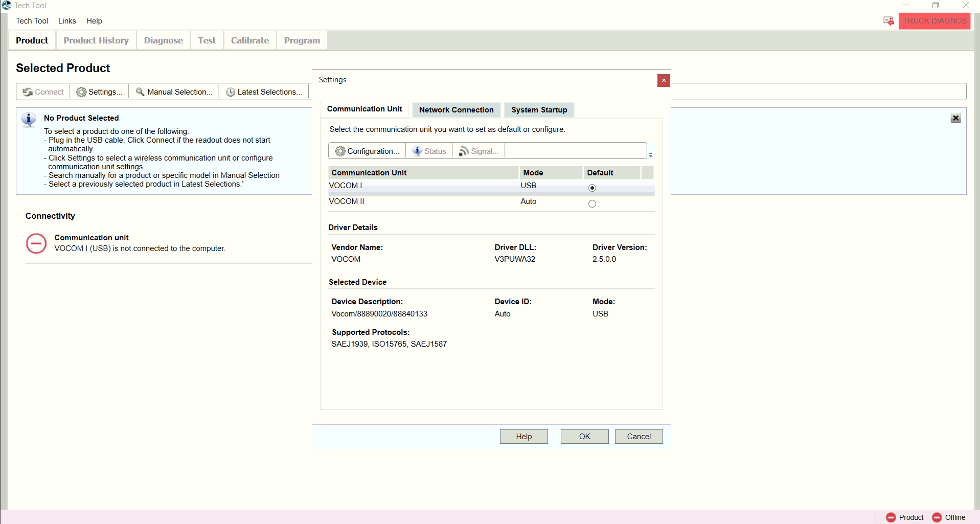The image size is (980, 524).
Task: Click device description Vocom/88890020/88840133
Action: pyautogui.click(x=379, y=314)
